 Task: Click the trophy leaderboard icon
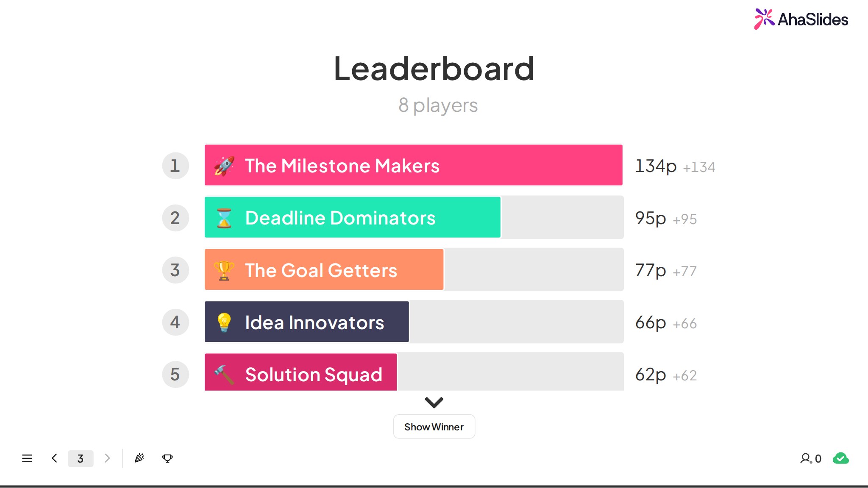pyautogui.click(x=167, y=458)
